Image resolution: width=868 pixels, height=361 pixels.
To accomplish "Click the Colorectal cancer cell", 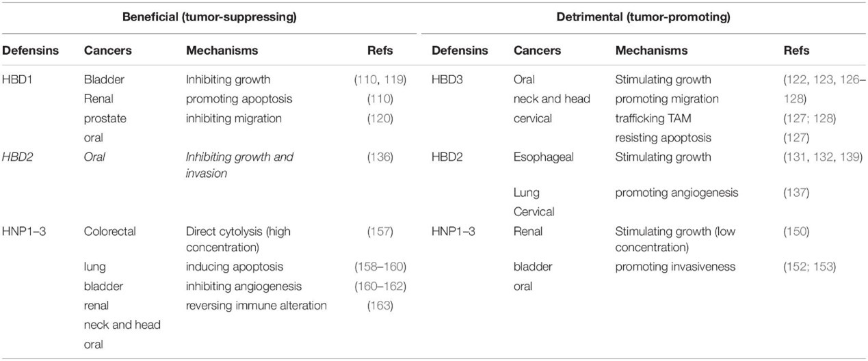I will tap(109, 231).
